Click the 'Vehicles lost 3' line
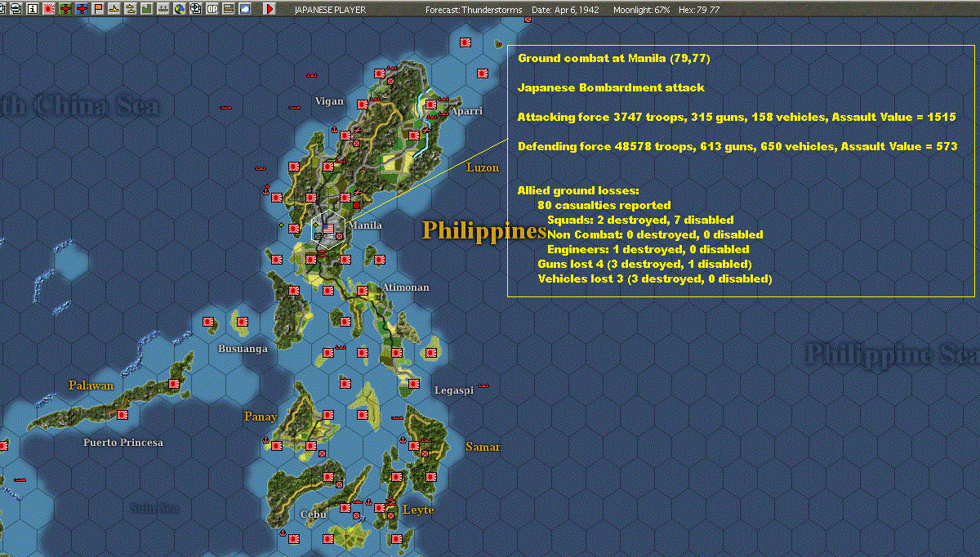980x557 pixels. 655,278
